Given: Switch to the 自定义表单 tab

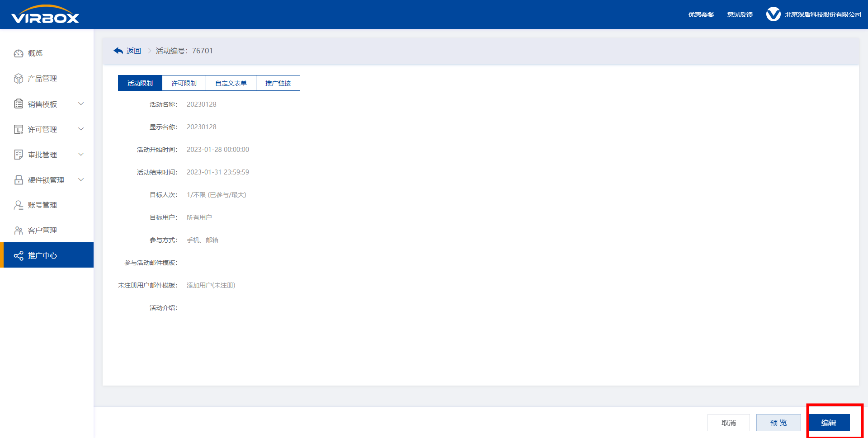Looking at the screenshot, I should tap(231, 83).
